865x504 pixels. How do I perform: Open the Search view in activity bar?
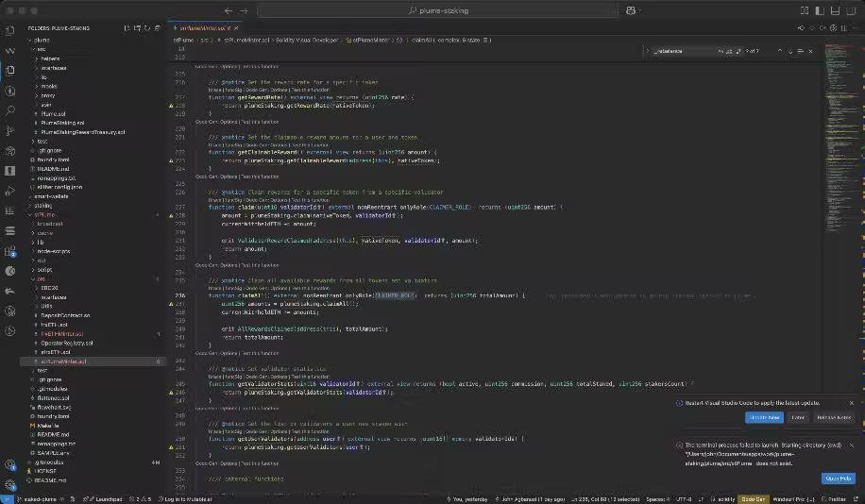[x=10, y=110]
